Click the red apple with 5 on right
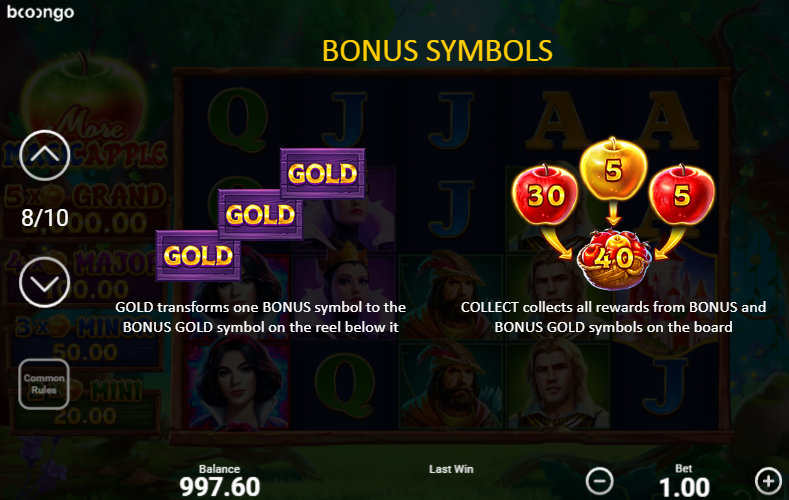 [x=682, y=194]
